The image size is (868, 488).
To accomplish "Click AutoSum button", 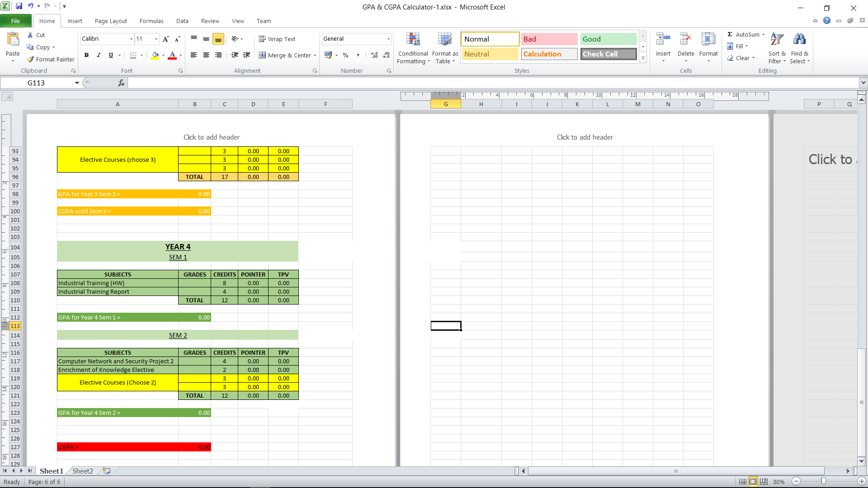I will tap(745, 34).
